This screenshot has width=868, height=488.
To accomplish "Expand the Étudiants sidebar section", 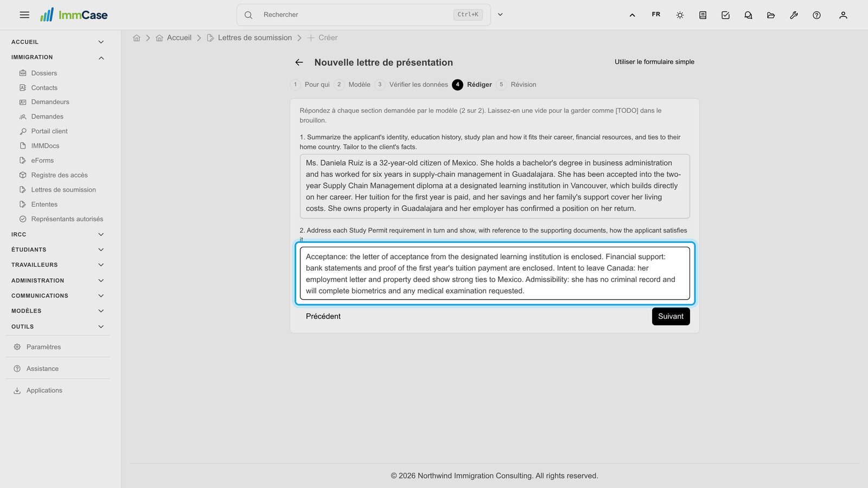I will [58, 249].
